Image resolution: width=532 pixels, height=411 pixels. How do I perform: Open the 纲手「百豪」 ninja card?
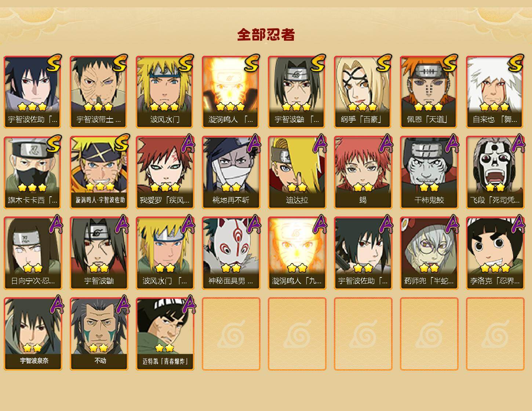pyautogui.click(x=363, y=92)
